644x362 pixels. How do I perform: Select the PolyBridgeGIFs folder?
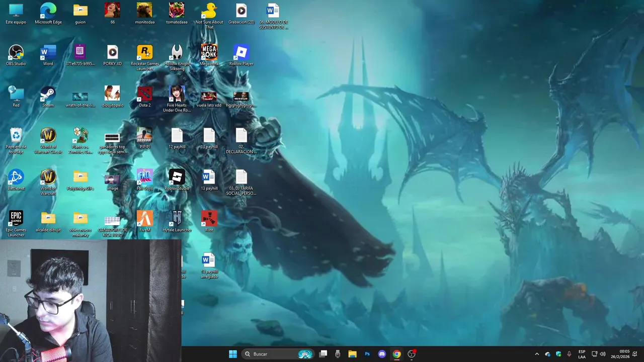[x=80, y=180]
